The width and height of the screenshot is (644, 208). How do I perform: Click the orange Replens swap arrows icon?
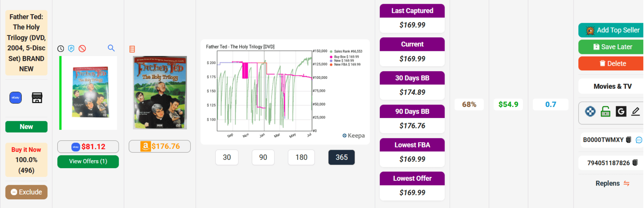(x=626, y=183)
